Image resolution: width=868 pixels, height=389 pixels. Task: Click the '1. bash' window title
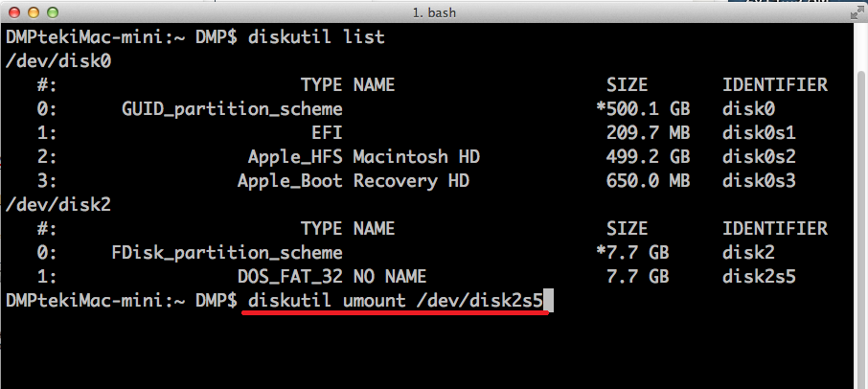[434, 12]
